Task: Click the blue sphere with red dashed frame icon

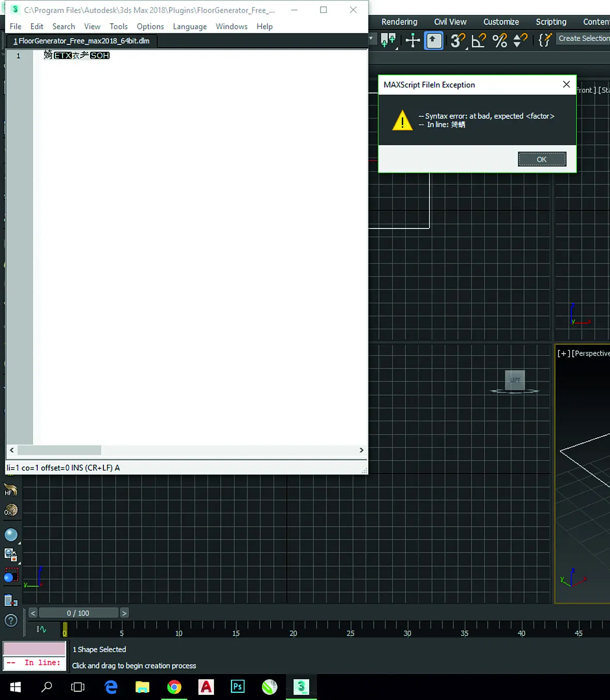Action: coord(10,575)
